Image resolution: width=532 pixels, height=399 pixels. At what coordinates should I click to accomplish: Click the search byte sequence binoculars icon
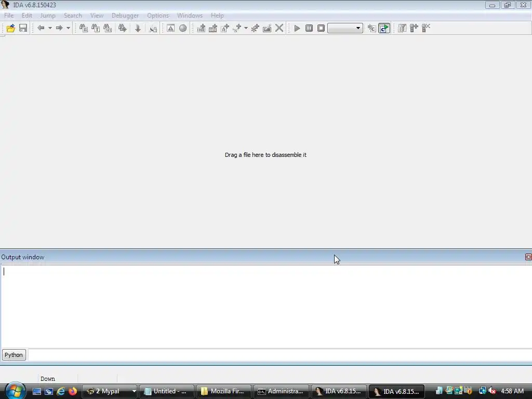(108, 28)
